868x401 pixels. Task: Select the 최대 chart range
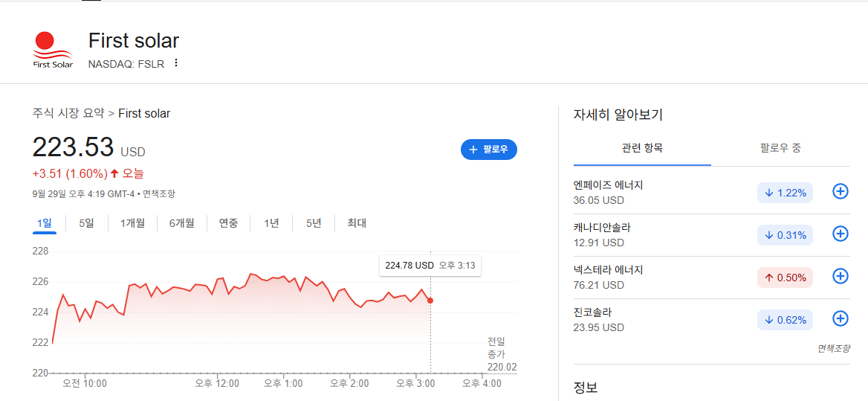pos(357,223)
